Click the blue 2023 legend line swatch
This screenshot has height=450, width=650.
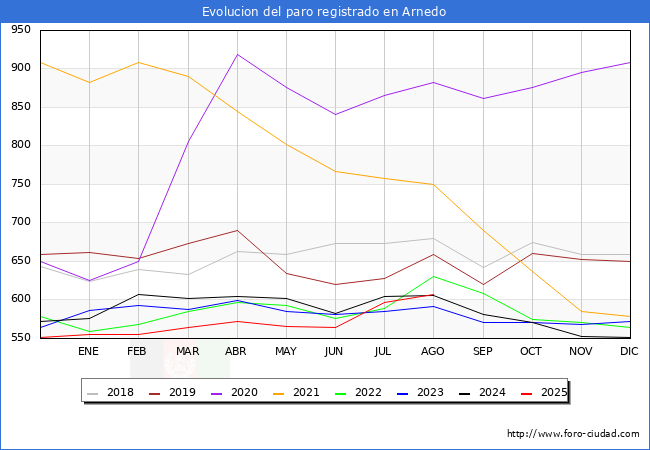click(x=402, y=392)
